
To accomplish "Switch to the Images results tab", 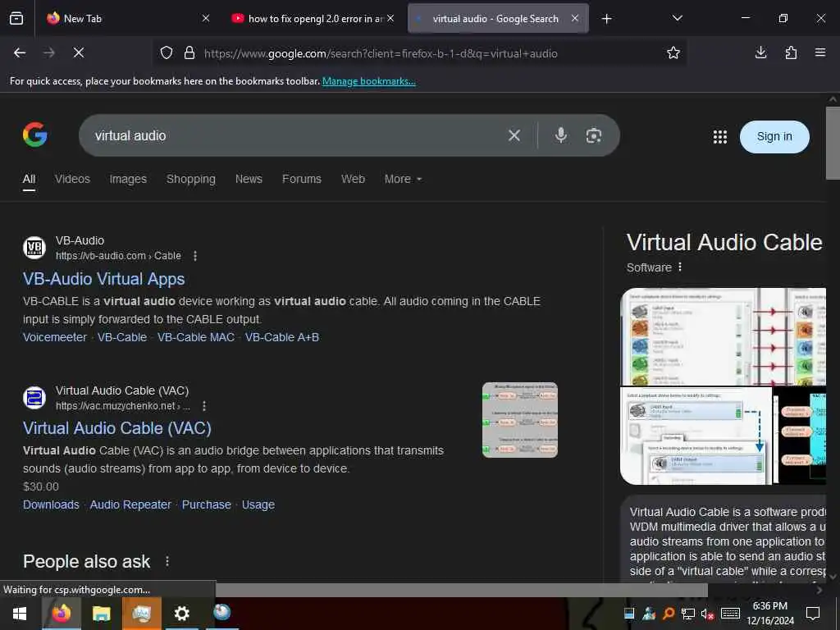I will 128,179.
